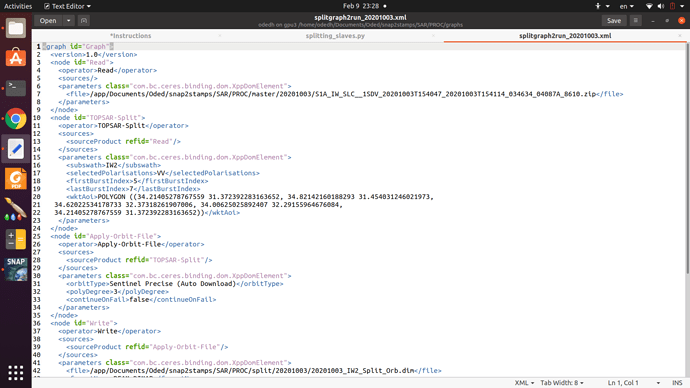Click the VV polarisation value on line 17
The width and height of the screenshot is (690, 388).
point(161,173)
